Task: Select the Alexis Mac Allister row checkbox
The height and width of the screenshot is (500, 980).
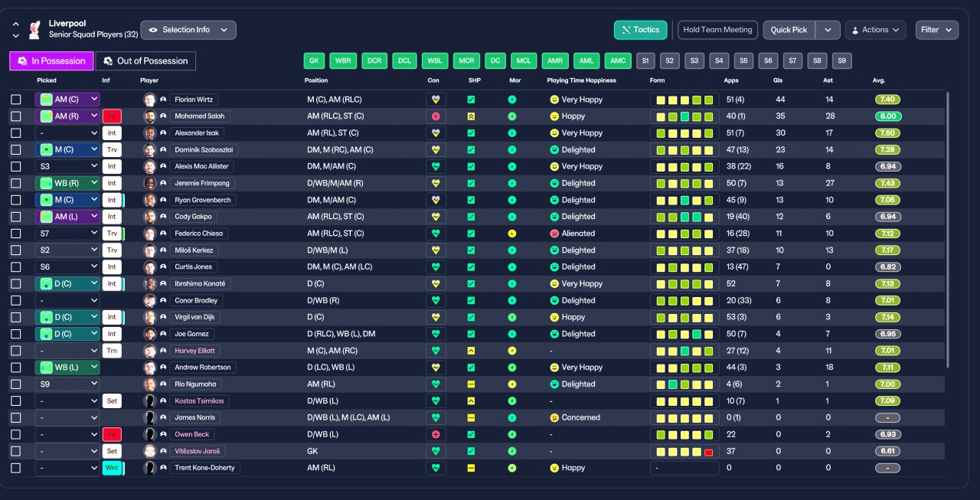Action: [16, 166]
